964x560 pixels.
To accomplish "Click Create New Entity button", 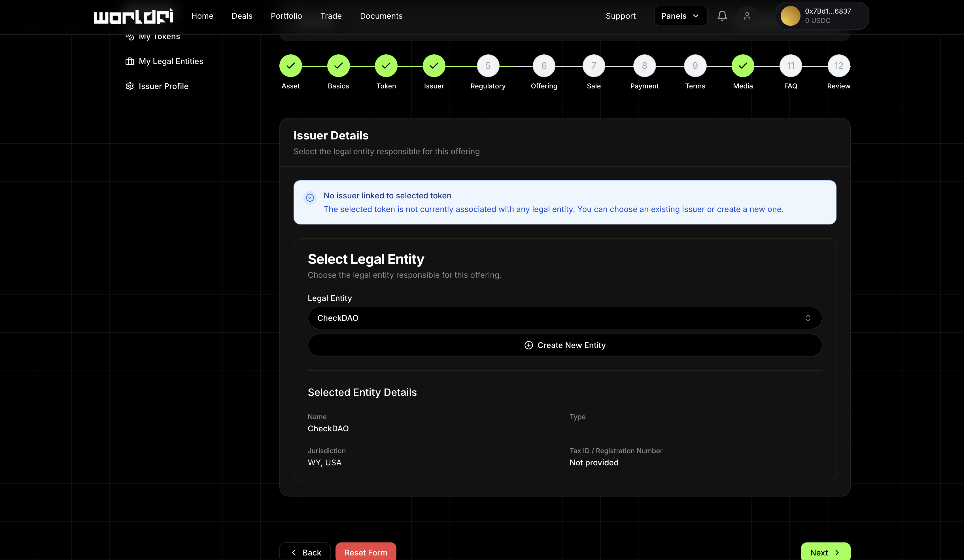I will tap(565, 345).
